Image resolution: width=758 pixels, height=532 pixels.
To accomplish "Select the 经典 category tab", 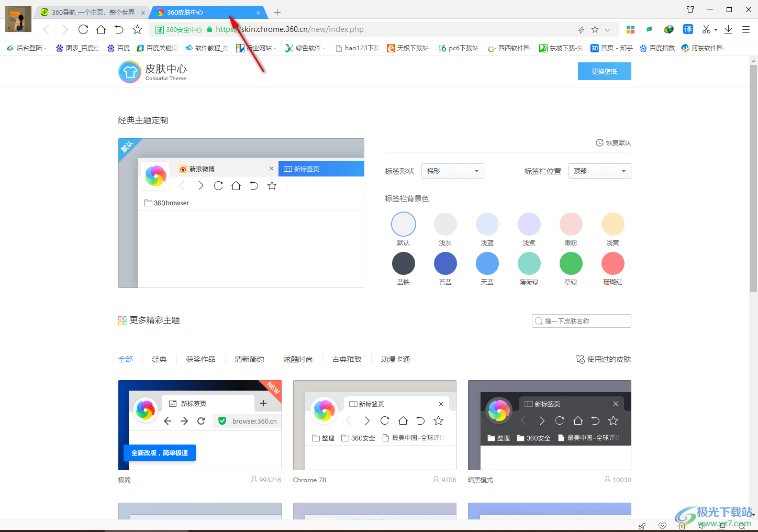I will click(159, 359).
